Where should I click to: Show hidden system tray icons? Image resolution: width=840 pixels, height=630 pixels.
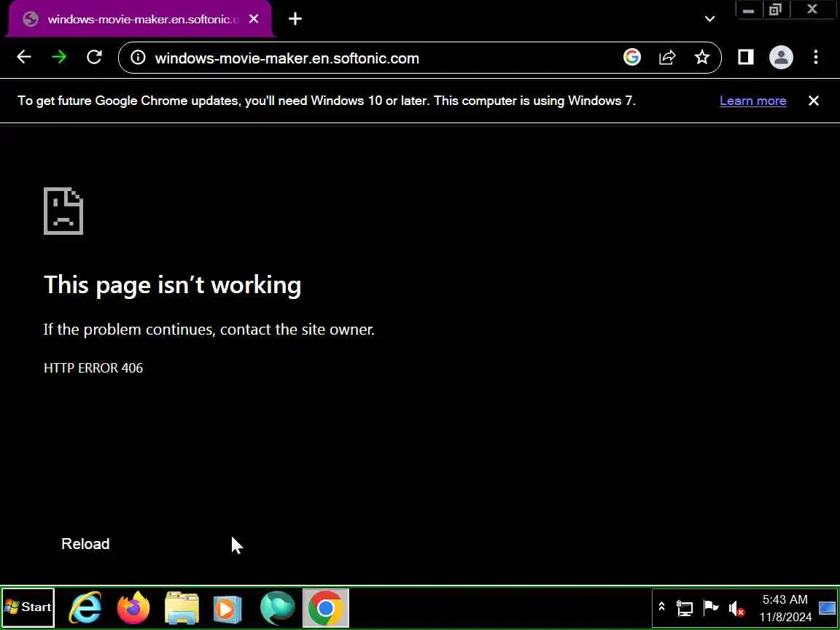661,607
